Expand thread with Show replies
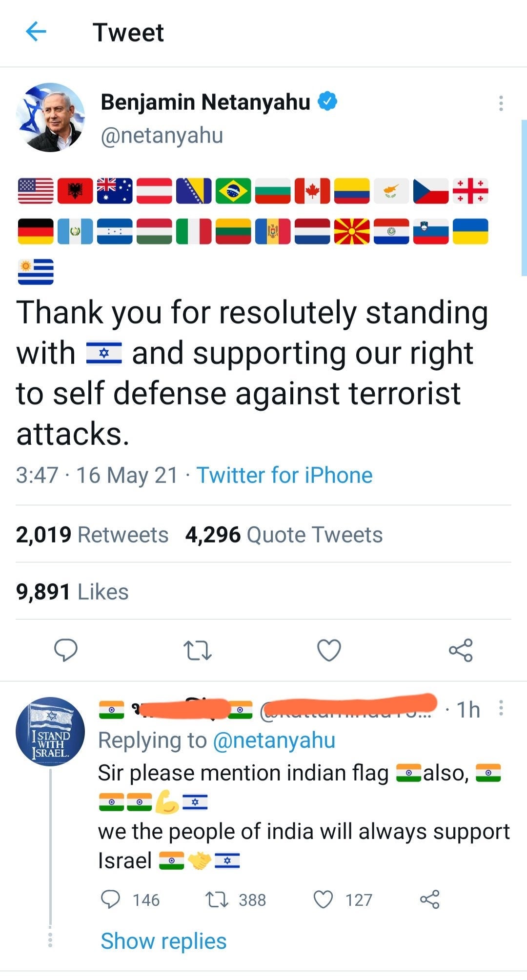527x980 pixels. (x=163, y=941)
